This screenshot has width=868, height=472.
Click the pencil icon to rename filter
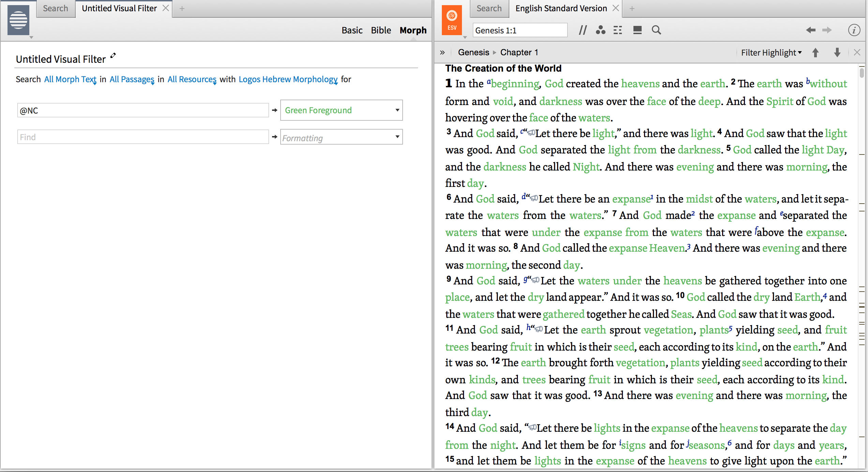tap(113, 56)
